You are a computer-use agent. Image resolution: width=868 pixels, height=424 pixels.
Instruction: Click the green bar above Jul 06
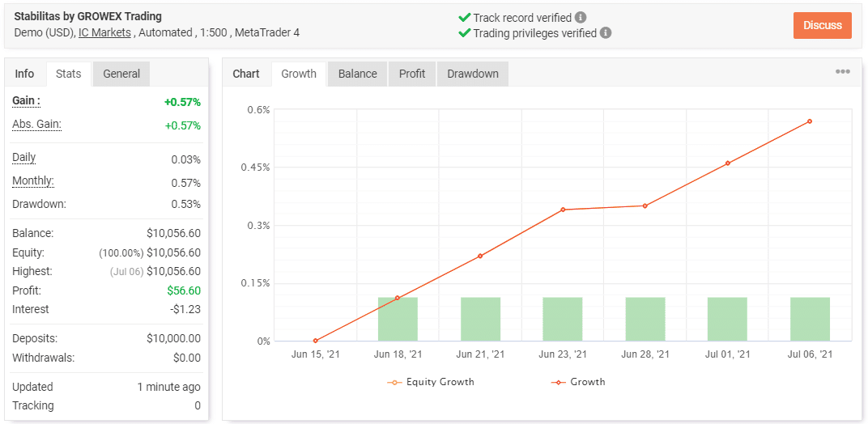pos(810,320)
